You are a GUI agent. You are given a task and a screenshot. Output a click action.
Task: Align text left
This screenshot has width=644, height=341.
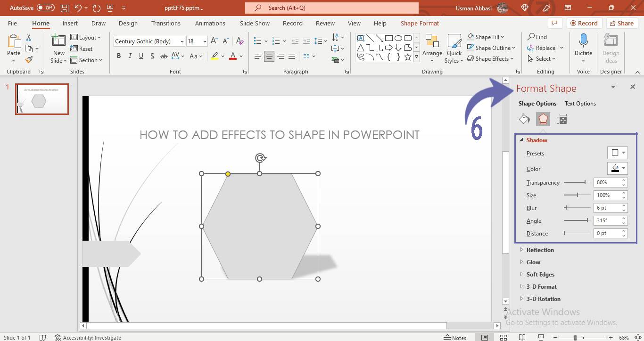[257, 56]
